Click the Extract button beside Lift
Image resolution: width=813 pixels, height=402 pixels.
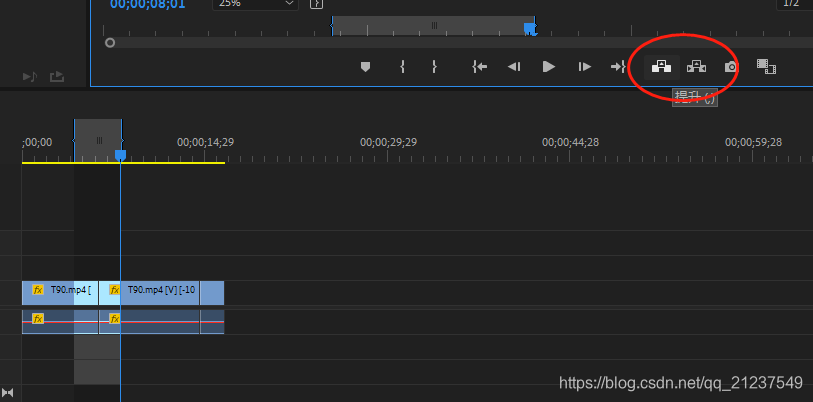tap(696, 66)
